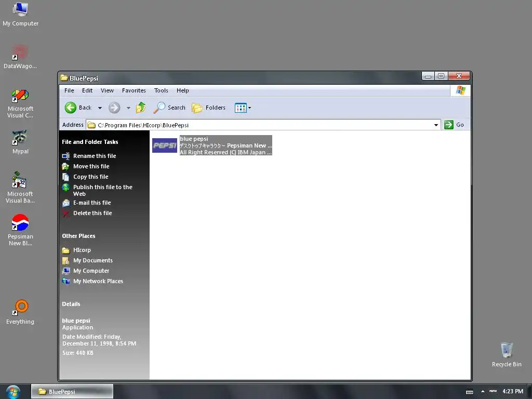Open the View menu

coord(107,90)
